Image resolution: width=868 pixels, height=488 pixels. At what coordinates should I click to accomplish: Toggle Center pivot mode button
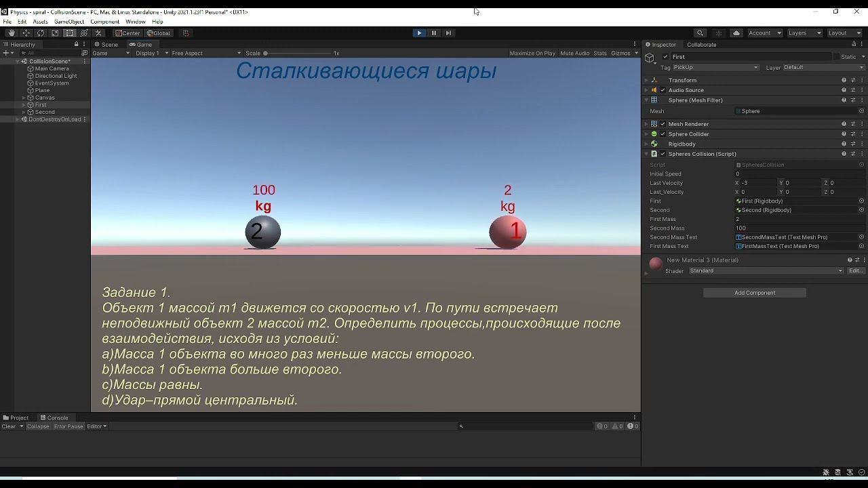point(127,33)
